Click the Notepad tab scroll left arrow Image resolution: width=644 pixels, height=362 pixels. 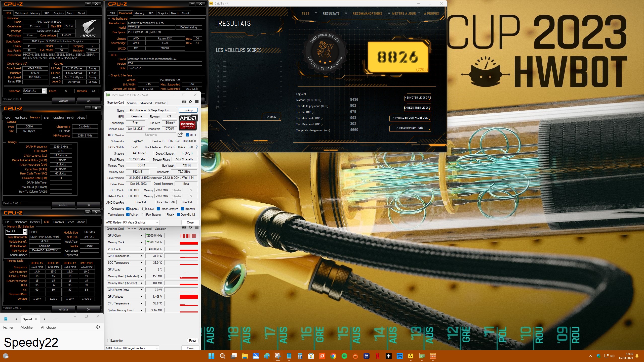(16, 319)
